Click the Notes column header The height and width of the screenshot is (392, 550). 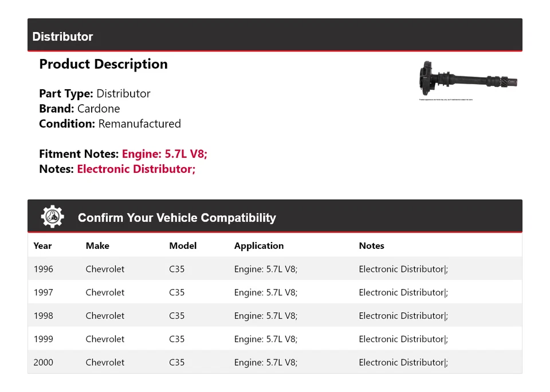[371, 246]
